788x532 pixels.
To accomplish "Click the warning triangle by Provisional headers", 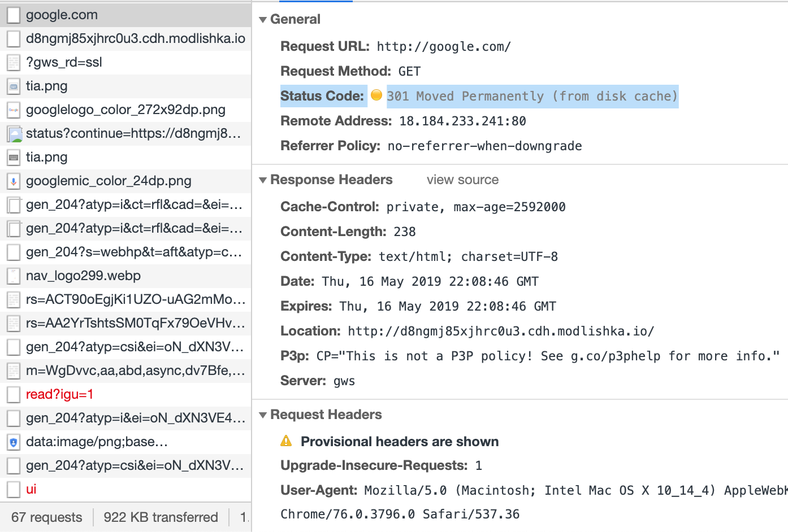I will (x=287, y=441).
